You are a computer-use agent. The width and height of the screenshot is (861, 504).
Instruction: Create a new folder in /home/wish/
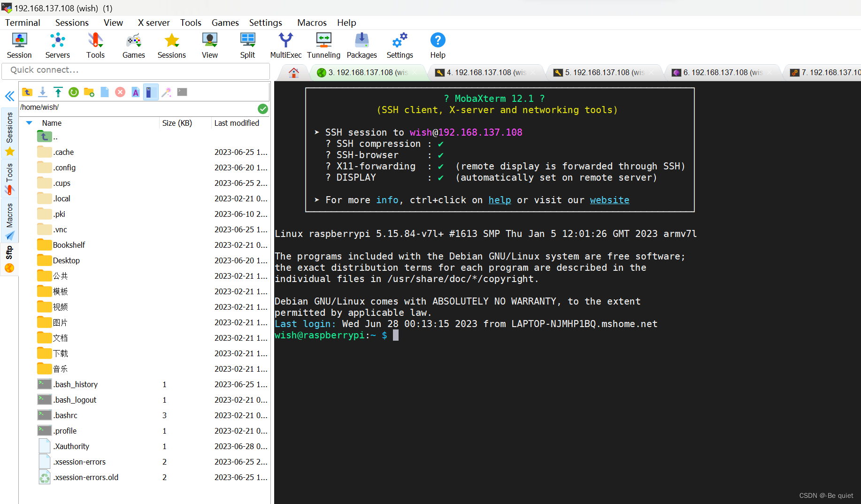[89, 92]
